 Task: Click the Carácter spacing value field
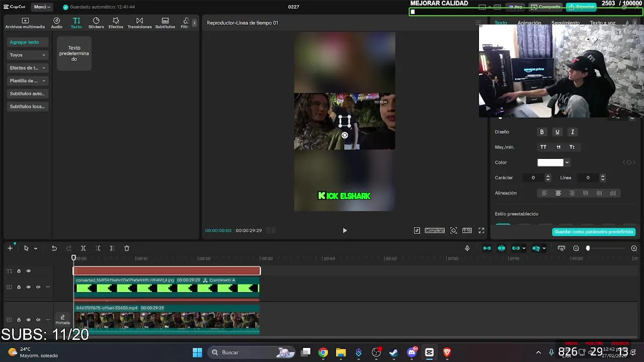tap(534, 177)
